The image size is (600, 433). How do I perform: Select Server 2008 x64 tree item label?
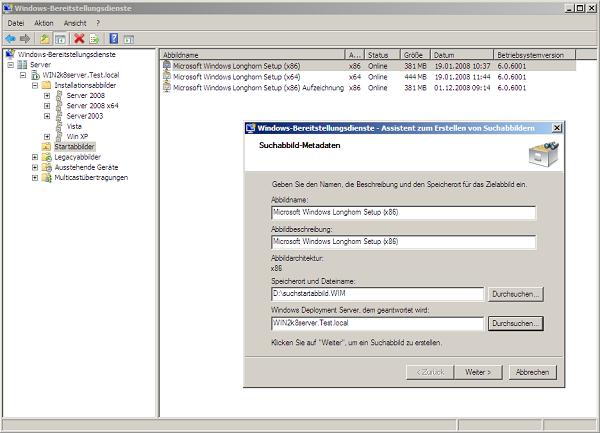pos(92,106)
